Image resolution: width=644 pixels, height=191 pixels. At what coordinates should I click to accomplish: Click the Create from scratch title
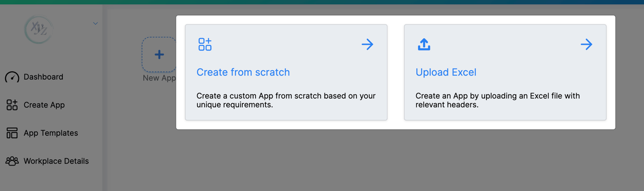[243, 72]
